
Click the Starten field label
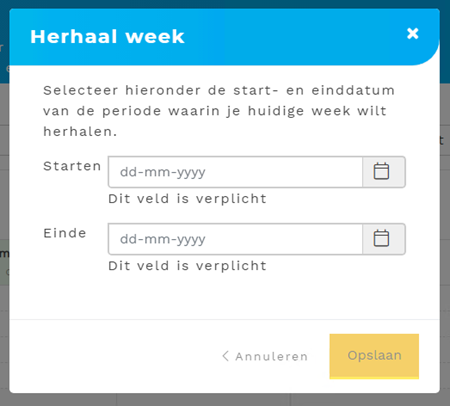(72, 166)
